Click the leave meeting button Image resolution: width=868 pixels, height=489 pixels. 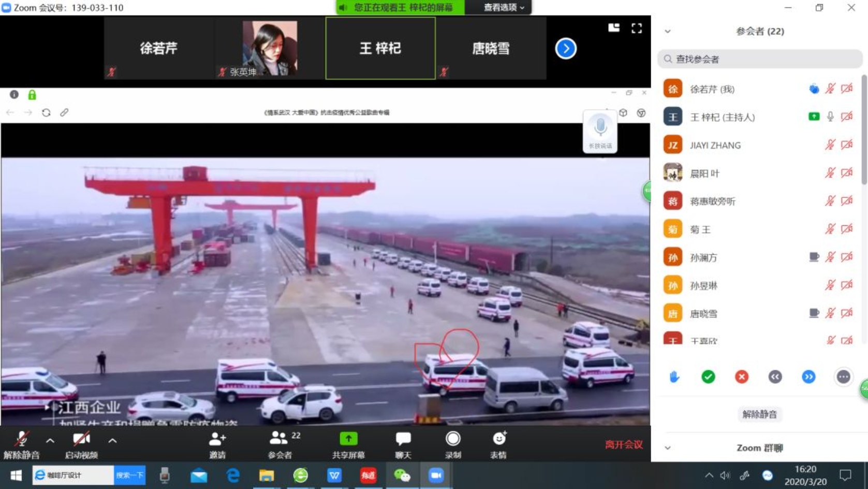click(624, 444)
